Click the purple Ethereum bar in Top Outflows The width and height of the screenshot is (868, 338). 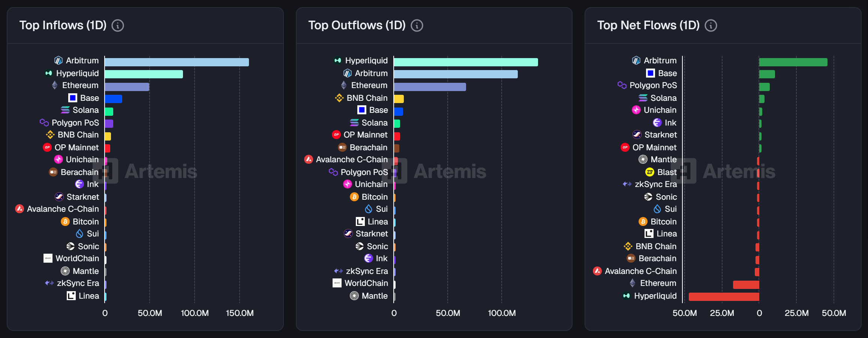click(x=430, y=87)
